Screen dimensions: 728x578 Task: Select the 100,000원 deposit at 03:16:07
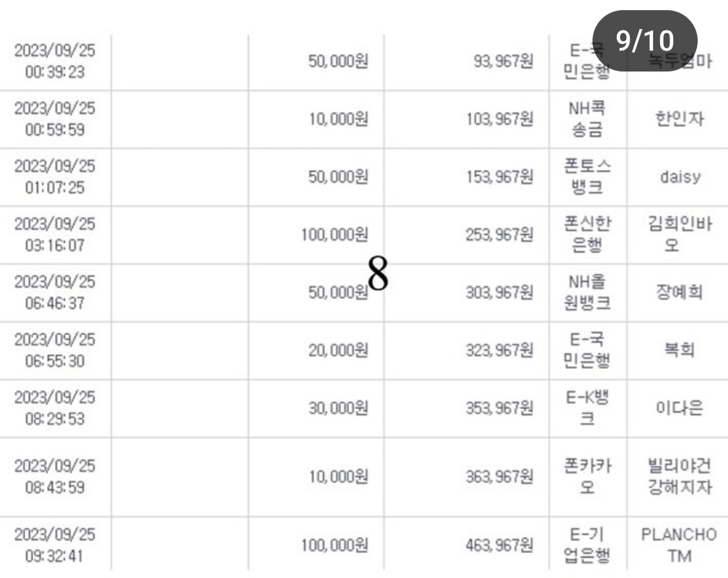(x=335, y=235)
